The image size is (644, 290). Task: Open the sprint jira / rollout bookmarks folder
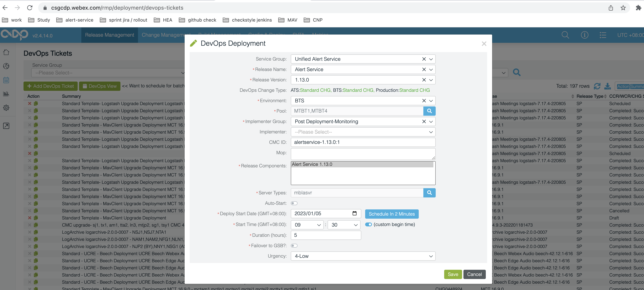(124, 20)
